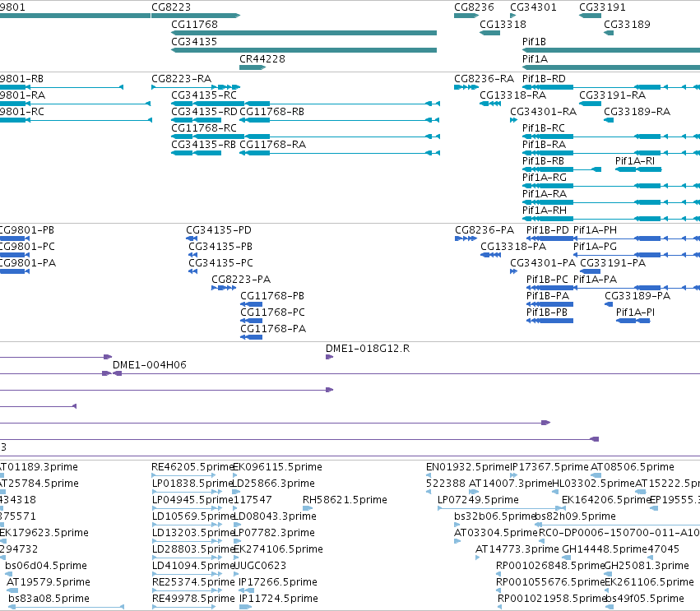Select protein CG11768-PB label

coord(272,296)
